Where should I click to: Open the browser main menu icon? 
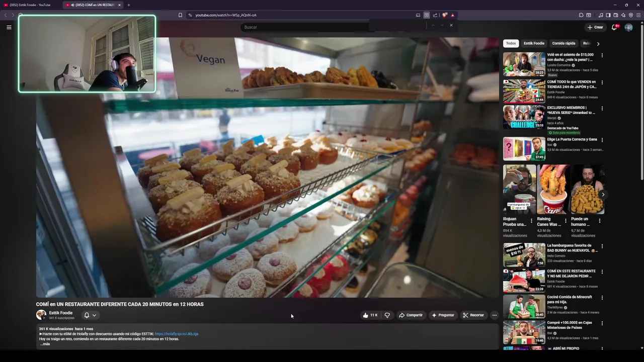pos(639,15)
